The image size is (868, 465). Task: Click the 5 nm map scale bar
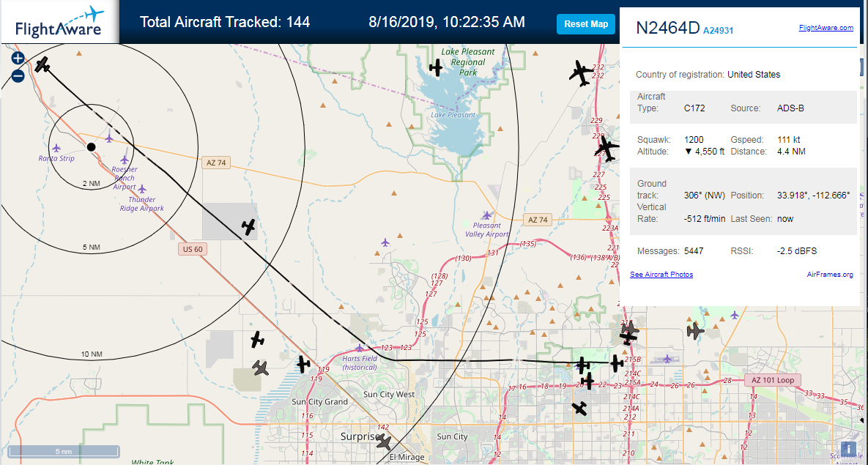coord(64,451)
